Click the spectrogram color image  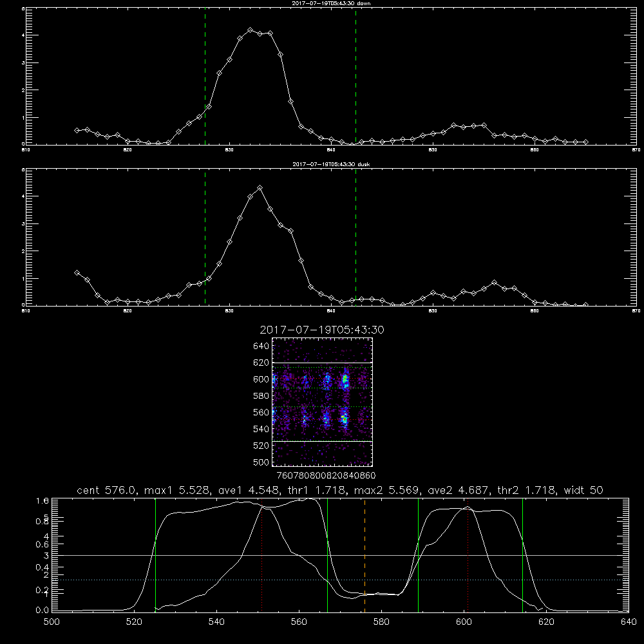click(323, 402)
